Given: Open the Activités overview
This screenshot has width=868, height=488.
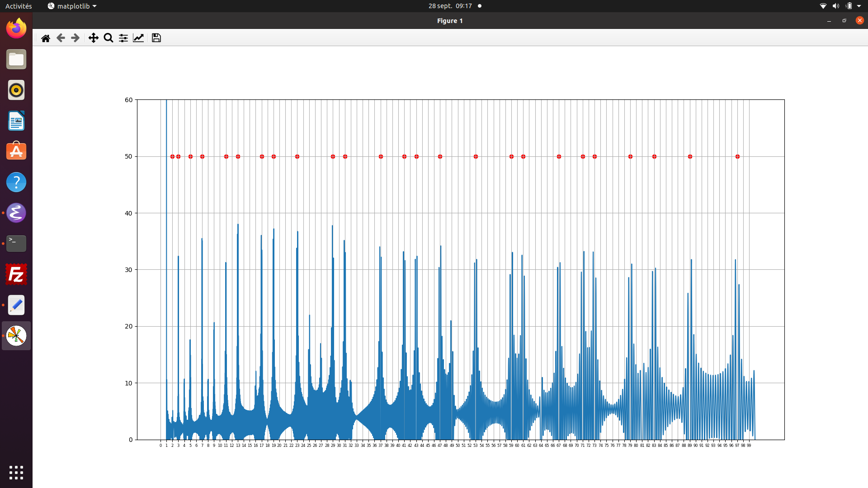Looking at the screenshot, I should pos(19,6).
